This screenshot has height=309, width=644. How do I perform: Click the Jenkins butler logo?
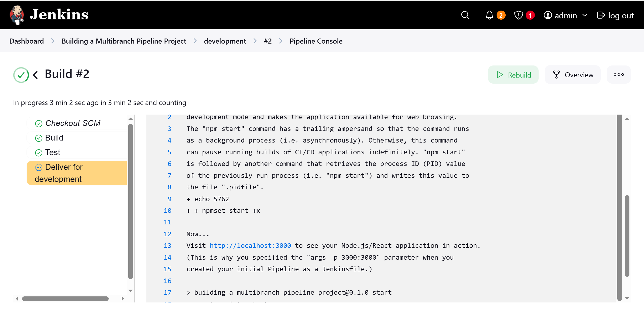click(x=17, y=15)
